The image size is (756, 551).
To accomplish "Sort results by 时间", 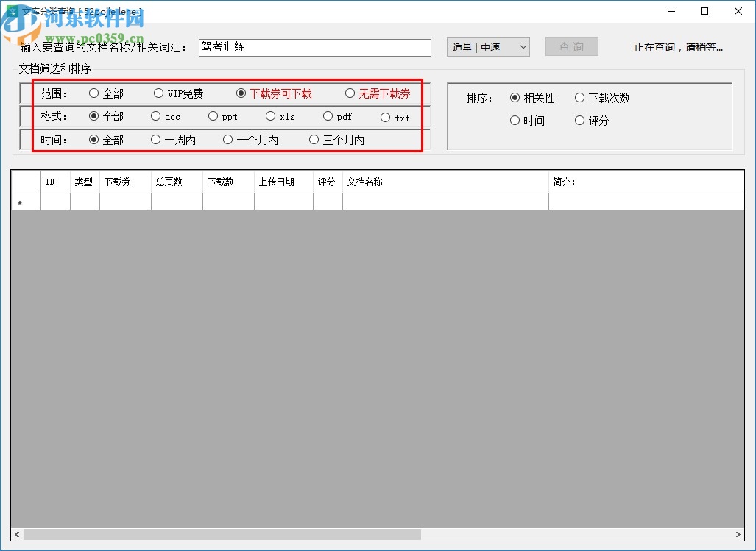I will [x=527, y=121].
